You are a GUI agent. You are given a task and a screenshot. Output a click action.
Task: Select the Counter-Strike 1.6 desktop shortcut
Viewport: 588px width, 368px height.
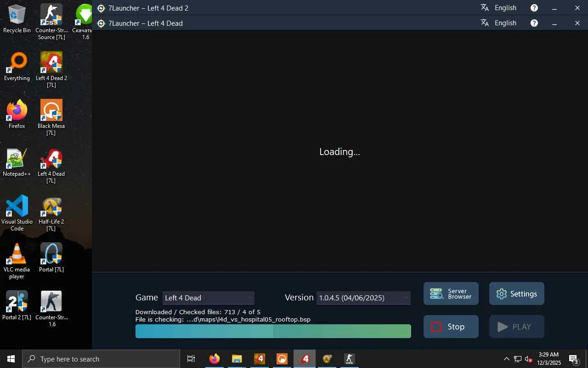[x=51, y=309]
